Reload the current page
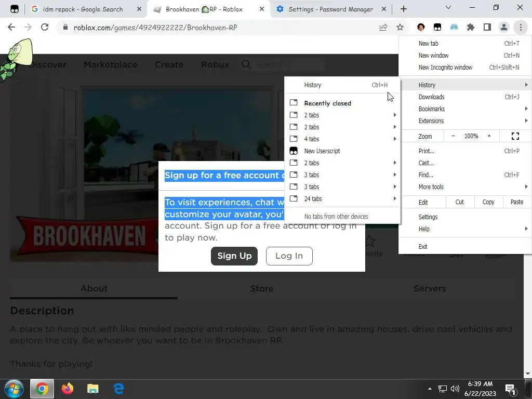 (45, 27)
